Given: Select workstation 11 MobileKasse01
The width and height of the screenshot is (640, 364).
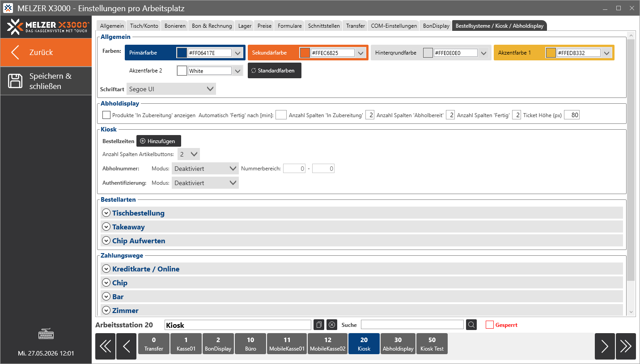Looking at the screenshot, I should (287, 344).
